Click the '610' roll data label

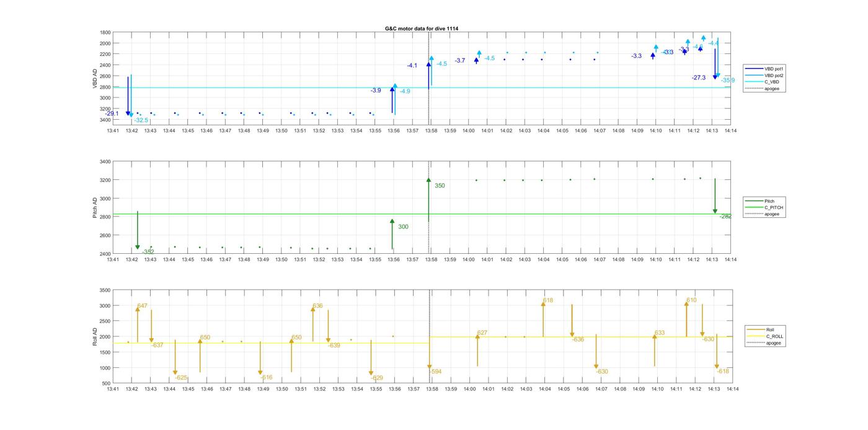pos(691,300)
